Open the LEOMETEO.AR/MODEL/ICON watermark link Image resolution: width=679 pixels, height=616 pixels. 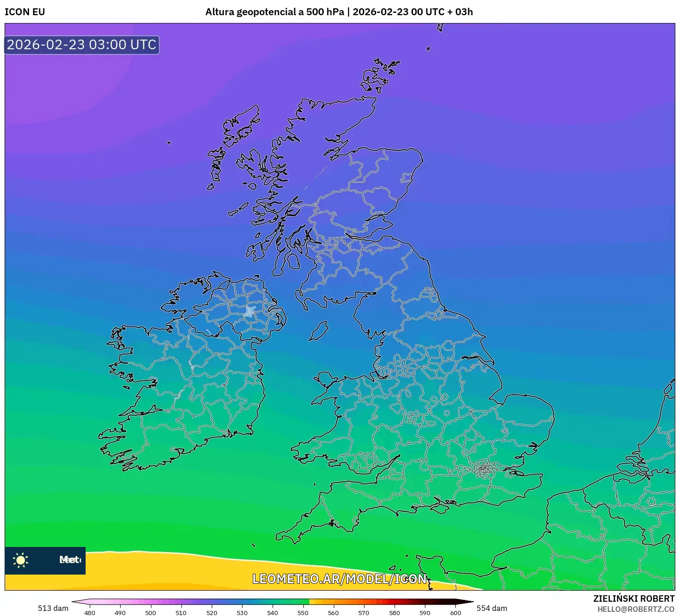tap(339, 579)
